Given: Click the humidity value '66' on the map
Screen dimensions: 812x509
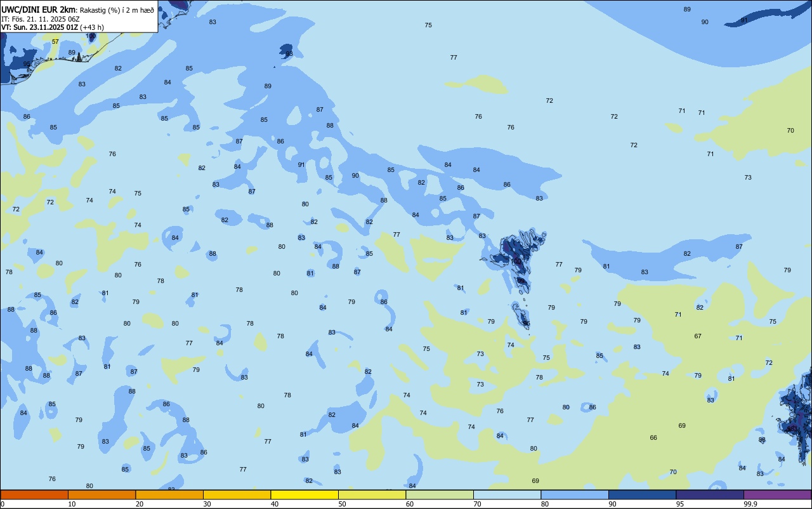Looking at the screenshot, I should click(653, 438).
